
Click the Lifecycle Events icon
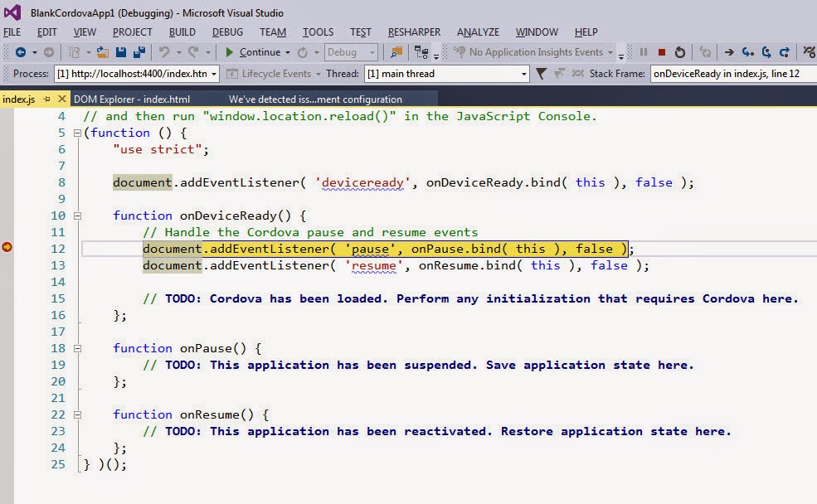point(232,74)
